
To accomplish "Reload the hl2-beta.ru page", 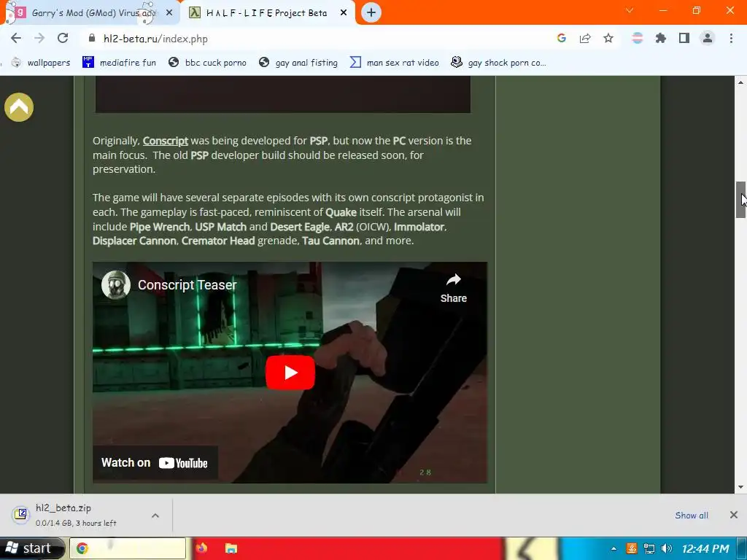I will pos(63,38).
